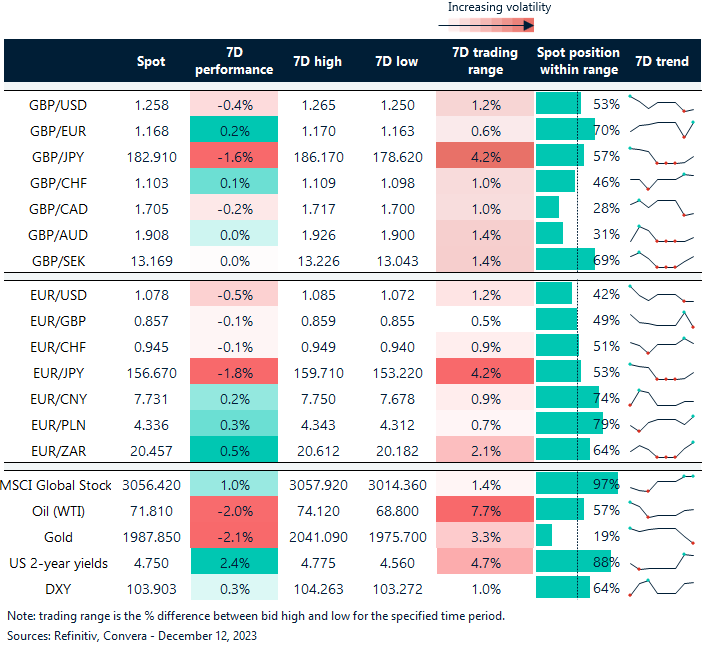
Task: Click MSCI spot value '3056.420'
Action: pyautogui.click(x=151, y=485)
